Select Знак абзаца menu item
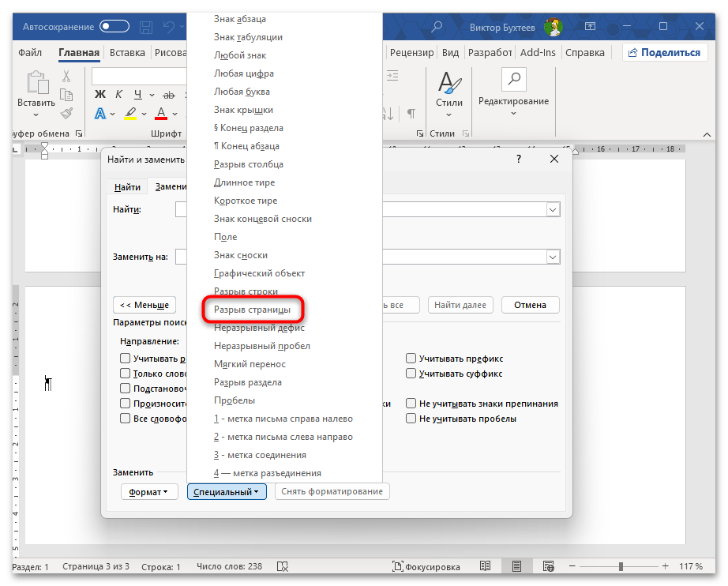The height and width of the screenshot is (586, 728). (x=284, y=19)
